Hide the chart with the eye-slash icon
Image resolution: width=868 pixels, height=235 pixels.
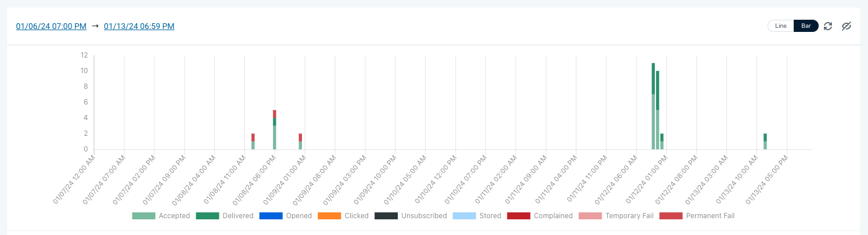click(x=847, y=26)
